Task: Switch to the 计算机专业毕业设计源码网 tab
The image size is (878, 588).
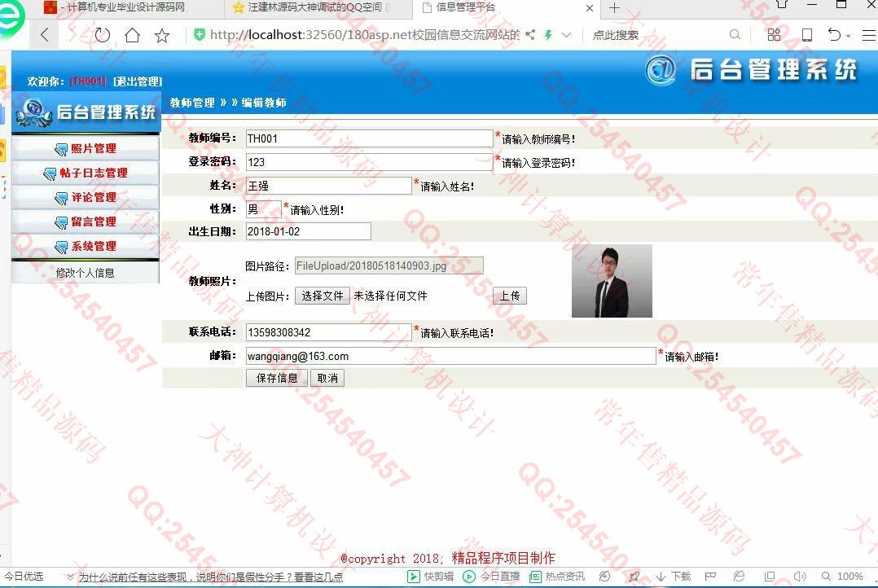Action: pos(122,7)
